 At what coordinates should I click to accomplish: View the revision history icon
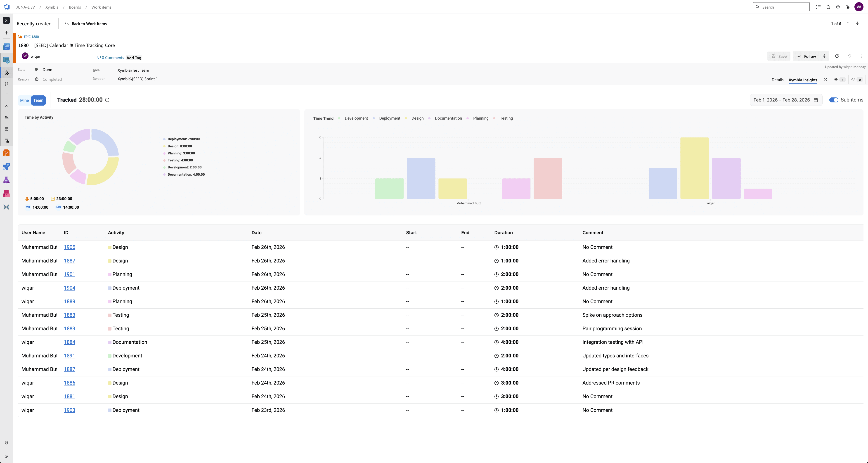click(825, 80)
